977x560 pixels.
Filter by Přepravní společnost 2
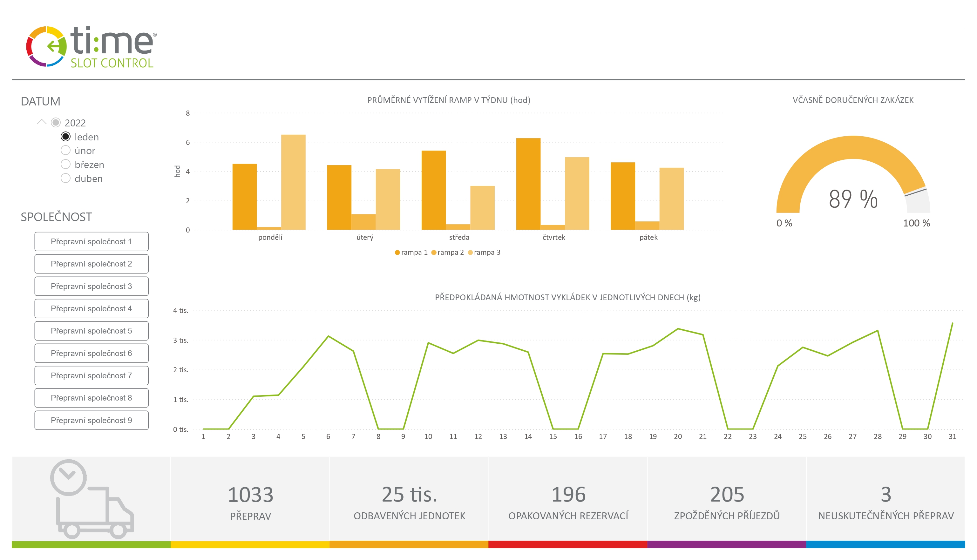[x=92, y=264]
